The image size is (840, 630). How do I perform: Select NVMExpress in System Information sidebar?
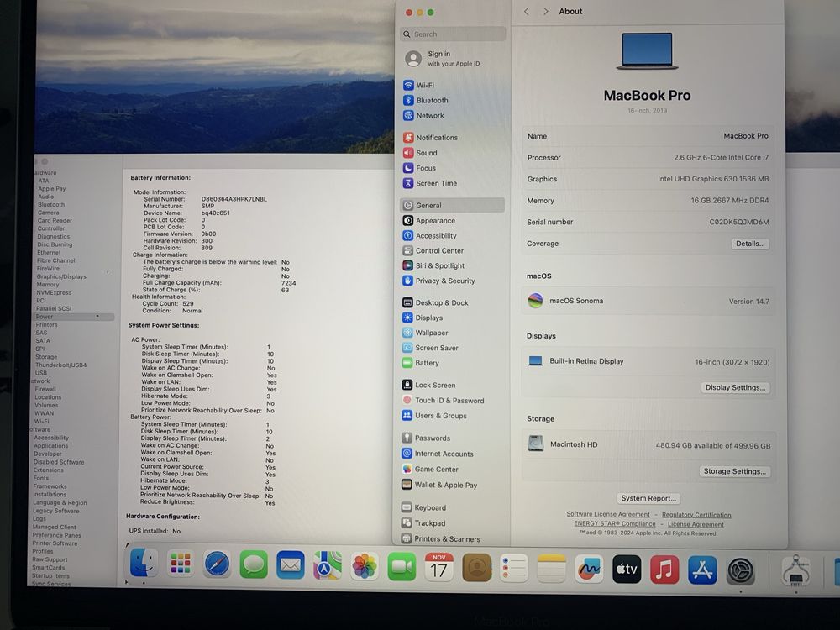54,292
